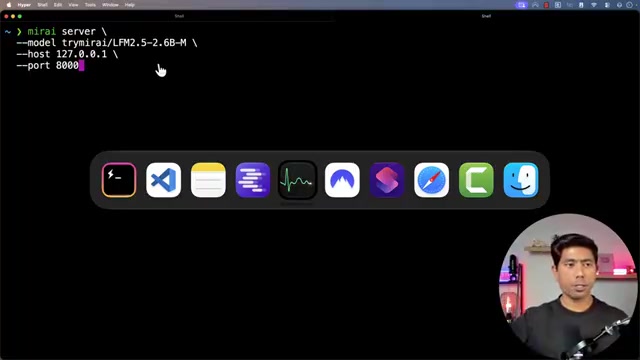This screenshot has height=360, width=640.
Task: Switch to Finder in app switcher
Action: tap(521, 180)
